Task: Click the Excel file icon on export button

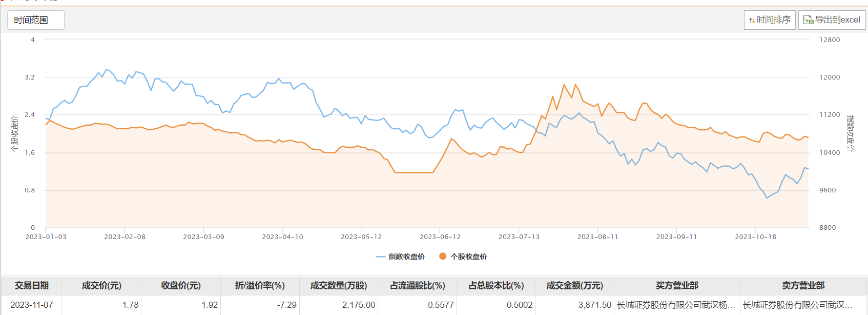Action: point(808,20)
